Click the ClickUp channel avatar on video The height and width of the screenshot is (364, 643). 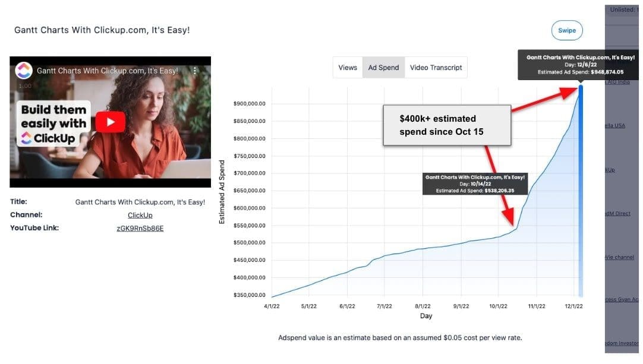pyautogui.click(x=23, y=71)
